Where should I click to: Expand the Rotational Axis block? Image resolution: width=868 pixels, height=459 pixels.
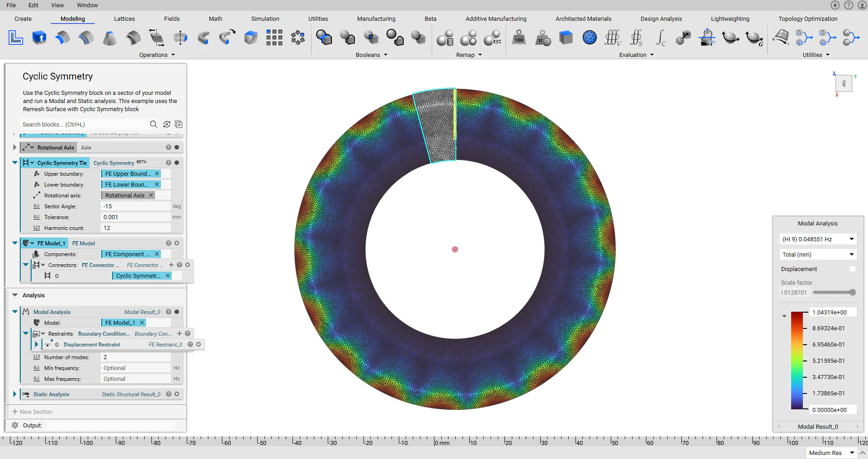click(x=14, y=147)
